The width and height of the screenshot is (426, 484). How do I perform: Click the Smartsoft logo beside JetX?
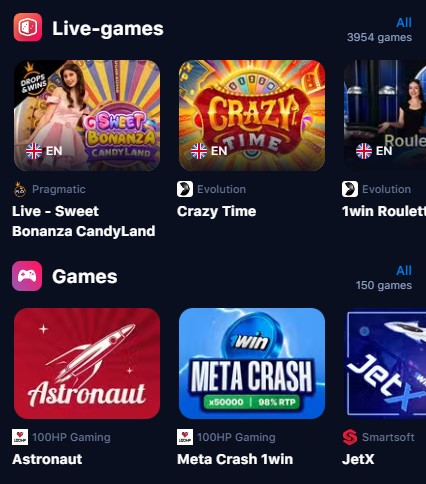350,437
